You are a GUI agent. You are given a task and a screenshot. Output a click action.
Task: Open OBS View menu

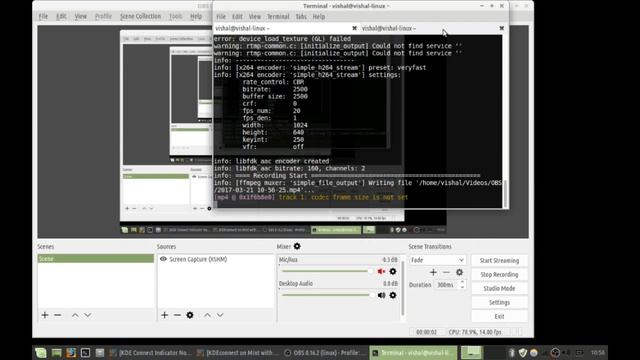80,16
